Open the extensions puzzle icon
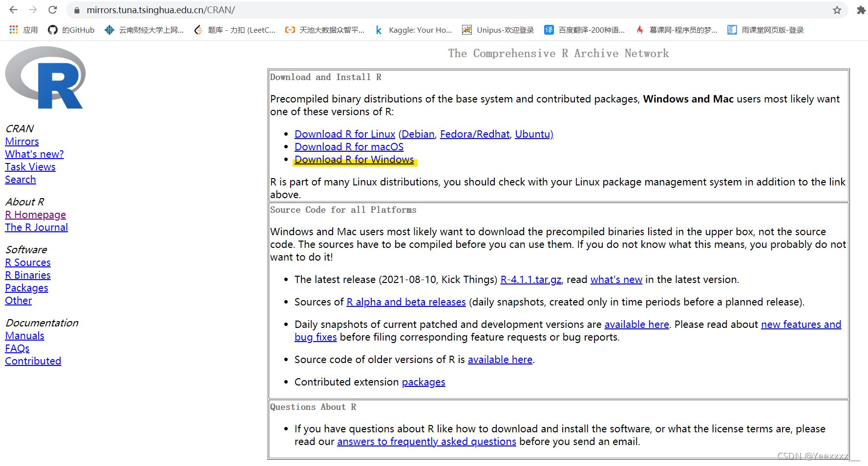The height and width of the screenshot is (466, 868). (x=861, y=10)
